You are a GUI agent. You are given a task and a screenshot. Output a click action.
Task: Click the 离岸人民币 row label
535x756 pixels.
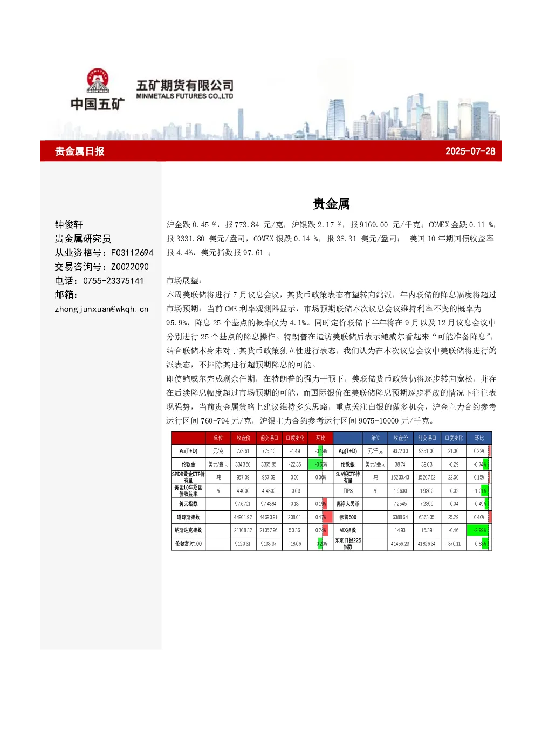click(348, 504)
